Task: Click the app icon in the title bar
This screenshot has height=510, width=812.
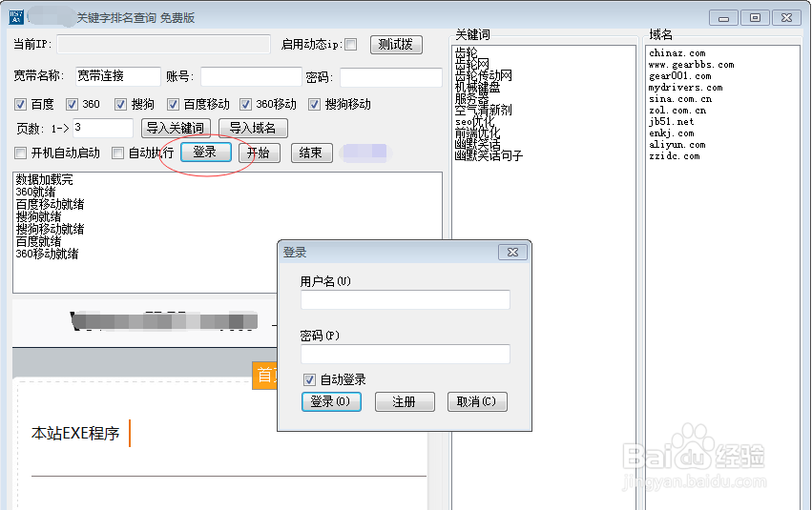Action: click(16, 17)
